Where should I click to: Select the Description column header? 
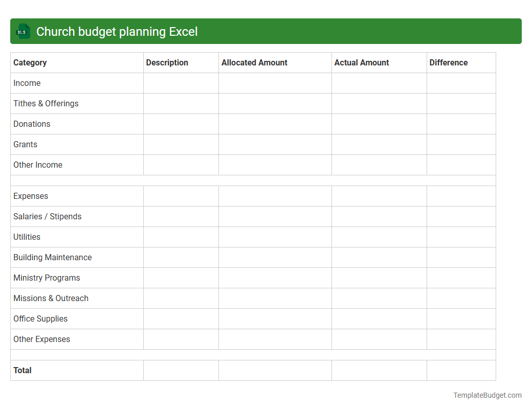[x=167, y=62]
